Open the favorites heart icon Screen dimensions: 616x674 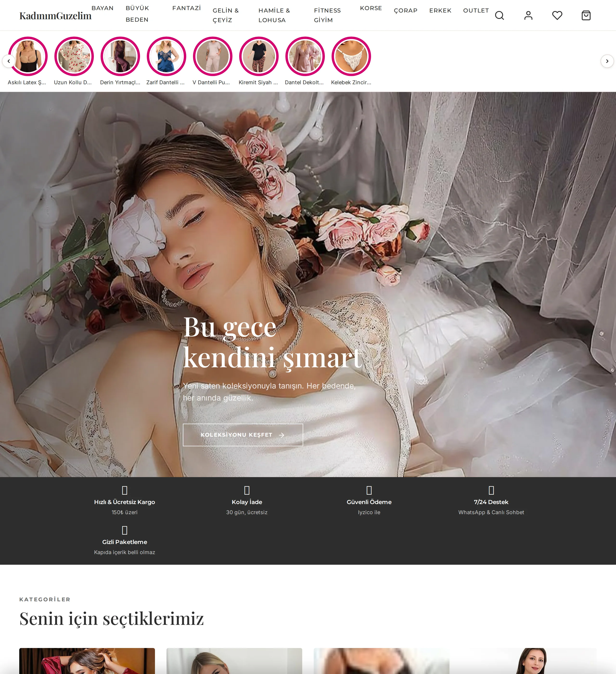[x=557, y=15]
